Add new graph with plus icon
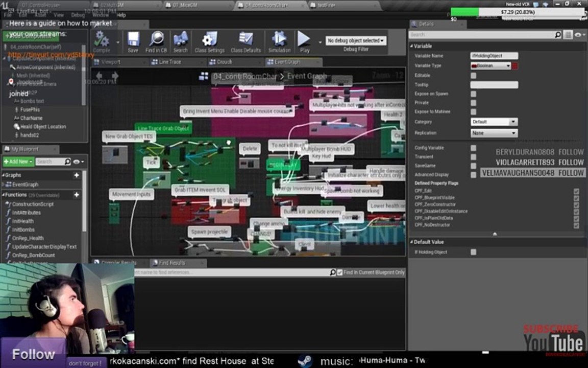 tap(77, 175)
